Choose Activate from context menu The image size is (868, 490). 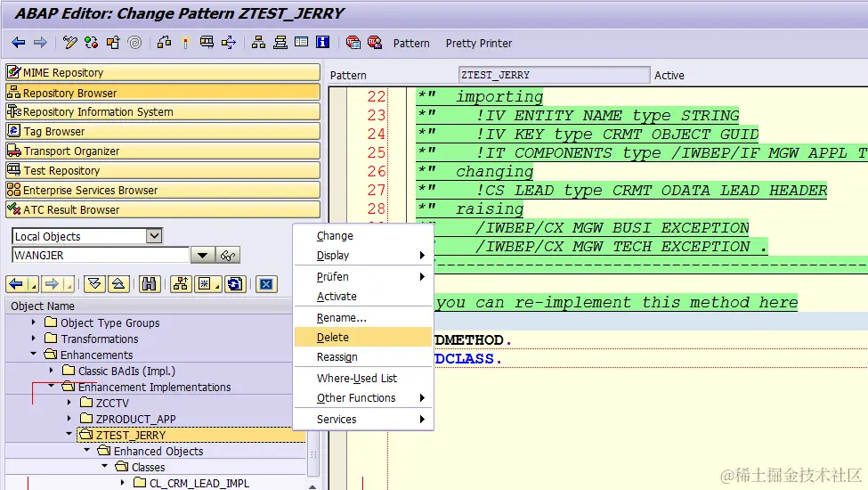pyautogui.click(x=362, y=296)
